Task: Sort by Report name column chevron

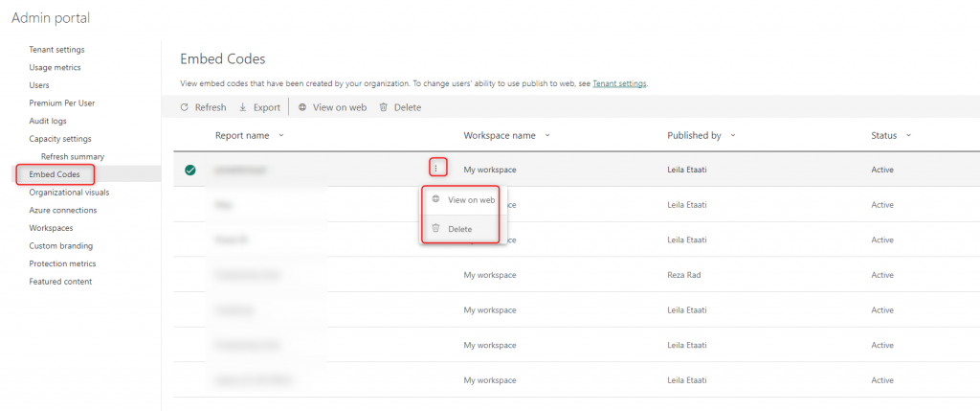Action: click(x=280, y=135)
